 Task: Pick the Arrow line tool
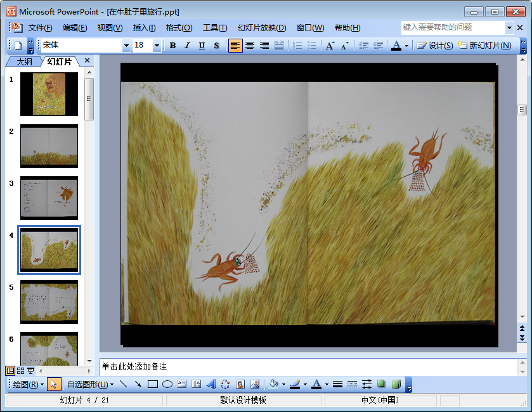[x=138, y=384]
